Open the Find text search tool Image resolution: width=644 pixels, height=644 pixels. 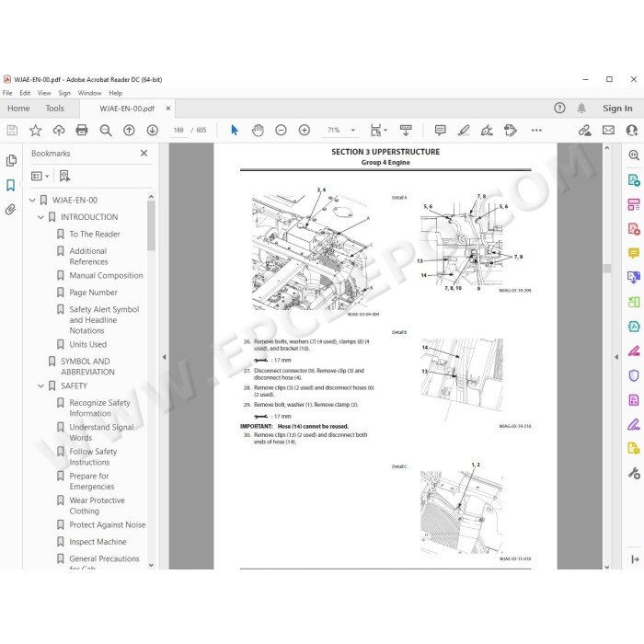106,131
